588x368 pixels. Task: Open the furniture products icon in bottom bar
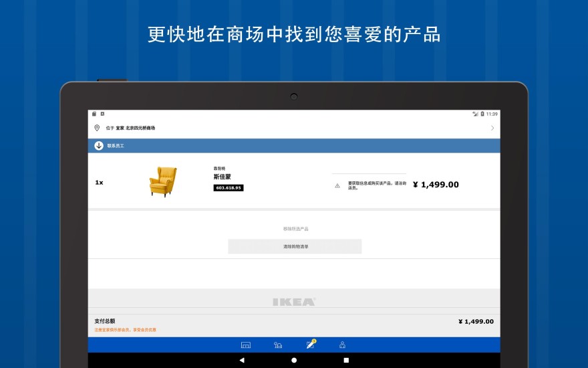coord(278,345)
